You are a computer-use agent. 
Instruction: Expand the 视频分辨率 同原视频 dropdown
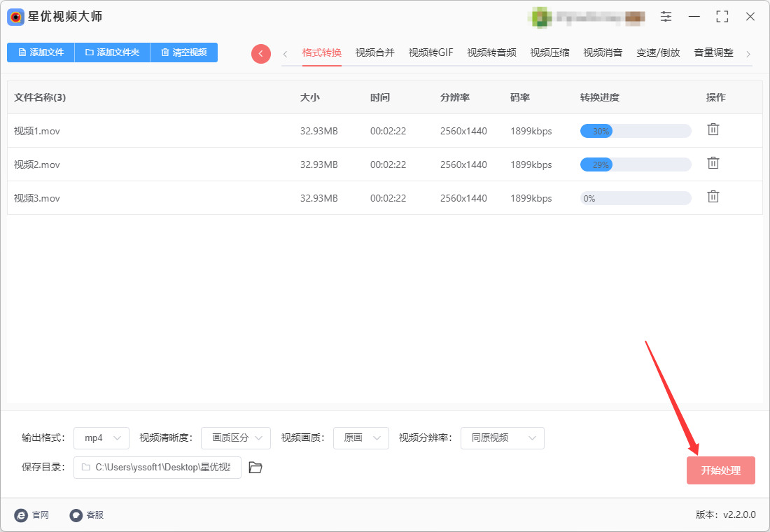[x=503, y=438]
